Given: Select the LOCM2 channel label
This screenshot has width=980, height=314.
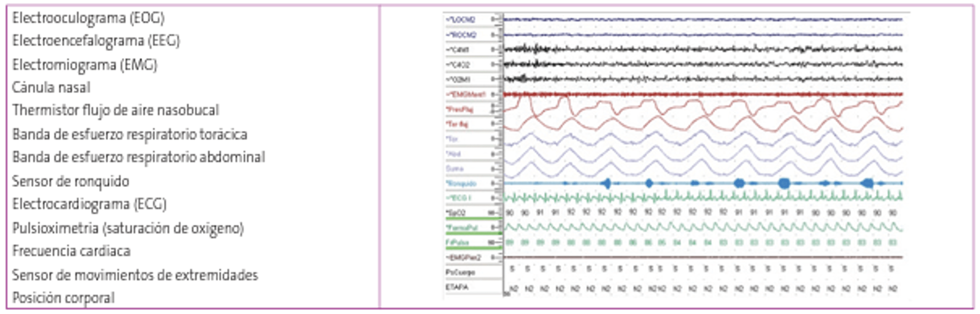Looking at the screenshot, I should [460, 19].
